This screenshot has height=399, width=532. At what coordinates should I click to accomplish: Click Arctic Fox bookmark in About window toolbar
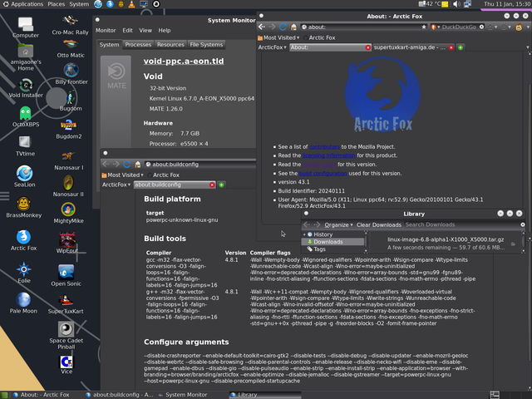[319, 37]
